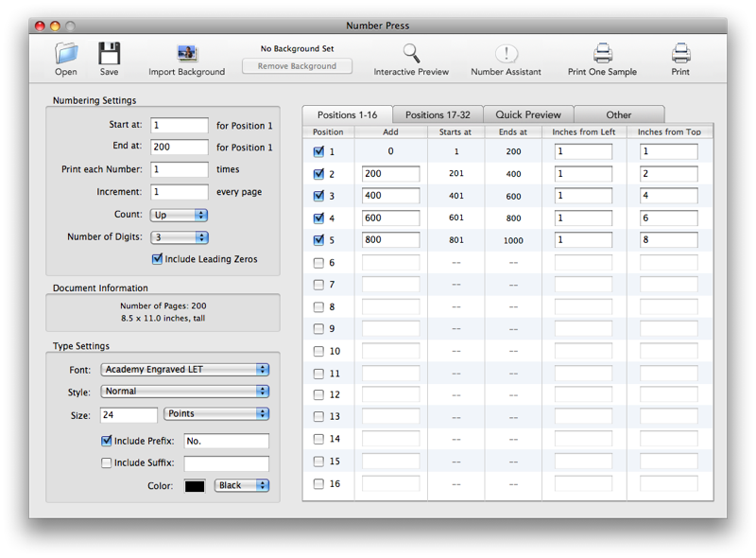
Task: Click Inches from Top field showing 2
Action: (x=669, y=174)
